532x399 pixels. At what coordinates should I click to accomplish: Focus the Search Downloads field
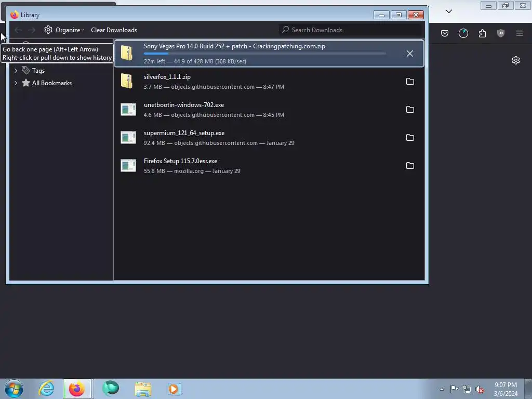click(x=351, y=30)
